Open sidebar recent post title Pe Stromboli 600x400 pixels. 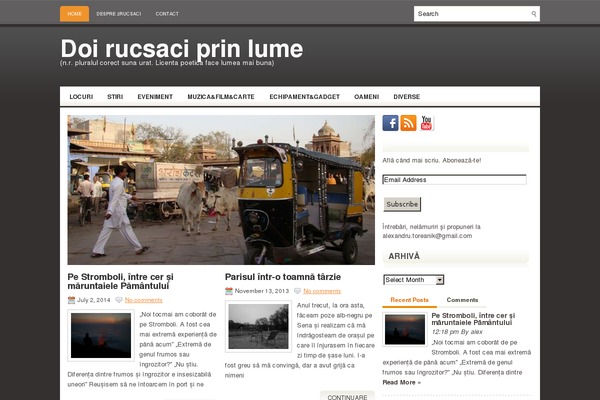[x=473, y=319]
